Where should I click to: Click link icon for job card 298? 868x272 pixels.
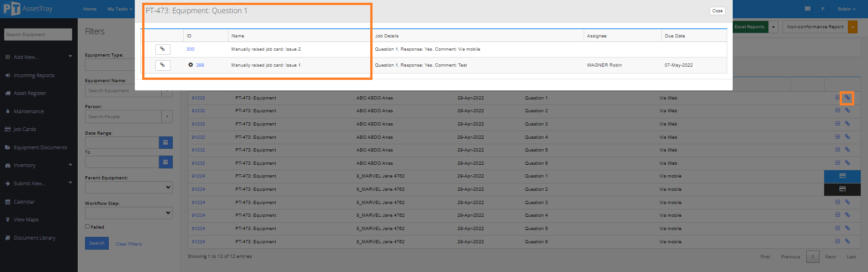[162, 65]
